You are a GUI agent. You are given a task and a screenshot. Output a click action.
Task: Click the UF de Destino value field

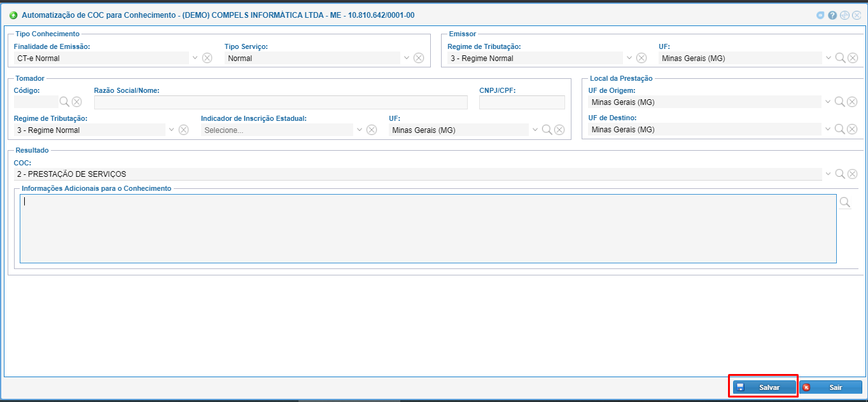[x=704, y=129]
